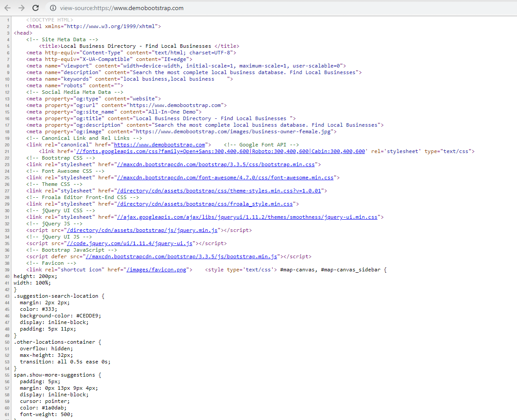
Task: Click the '<!-- Theme CSS -->' comment
Action: 54,184
